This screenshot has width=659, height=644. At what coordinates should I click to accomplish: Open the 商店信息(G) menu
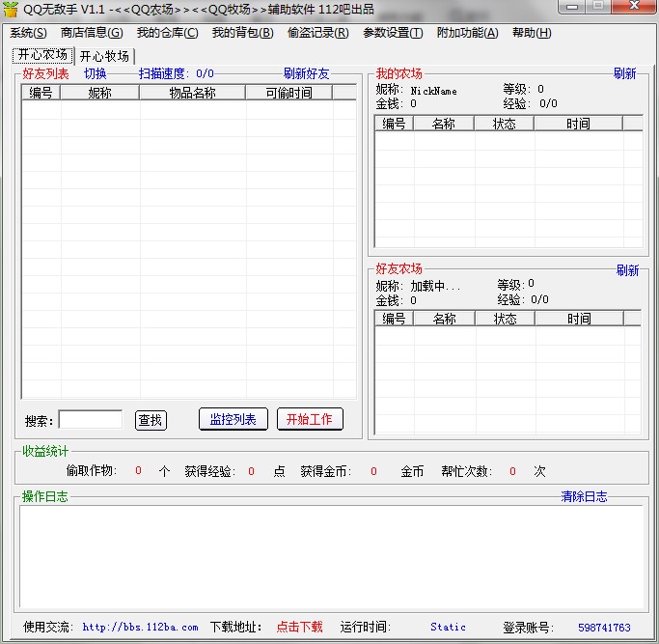[x=92, y=33]
